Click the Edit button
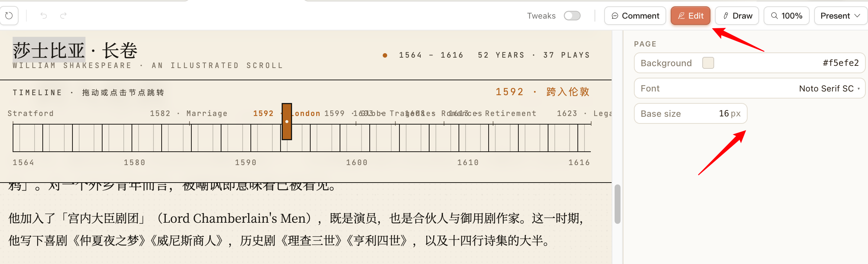Image resolution: width=868 pixels, height=264 pixels. 690,16
